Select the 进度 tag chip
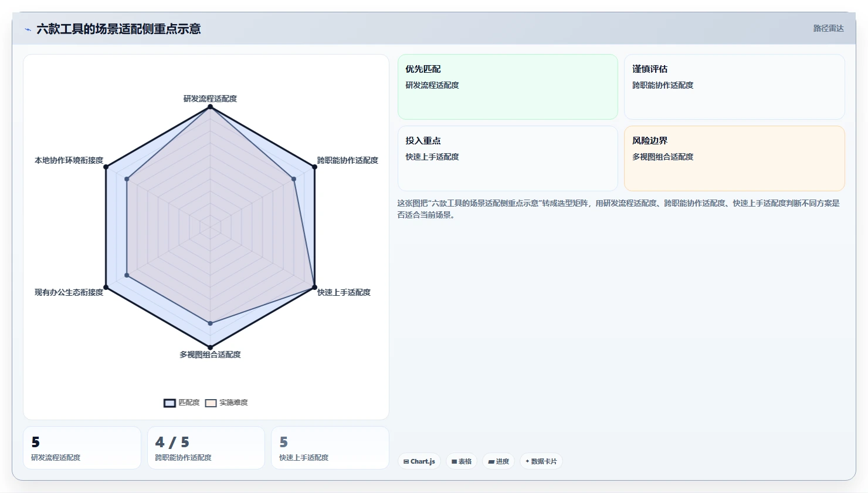This screenshot has height=493, width=868. [499, 461]
